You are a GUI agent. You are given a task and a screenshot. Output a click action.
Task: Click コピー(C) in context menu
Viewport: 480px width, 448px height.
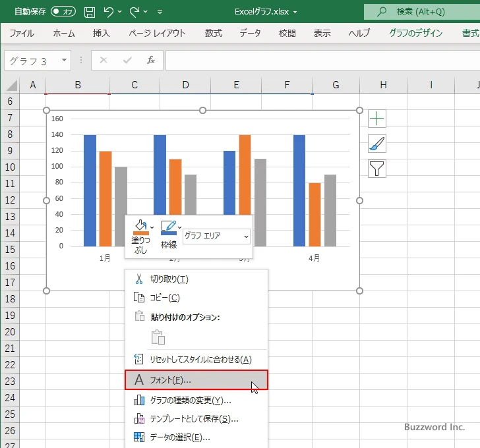pos(165,298)
